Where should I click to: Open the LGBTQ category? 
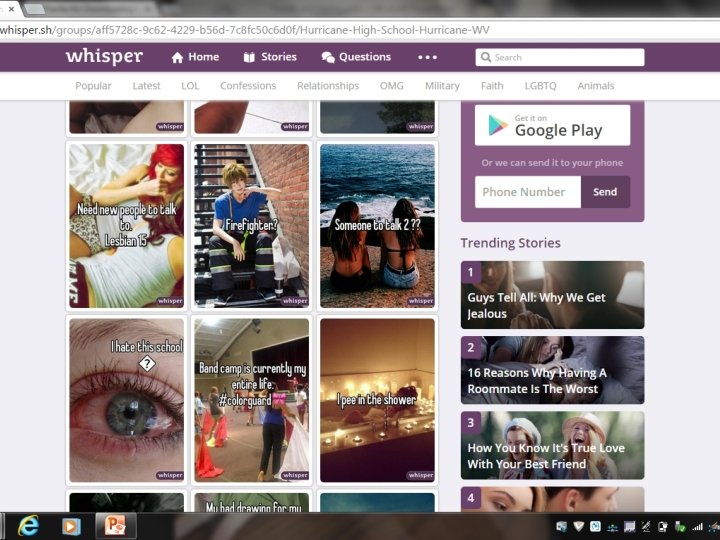coord(540,86)
